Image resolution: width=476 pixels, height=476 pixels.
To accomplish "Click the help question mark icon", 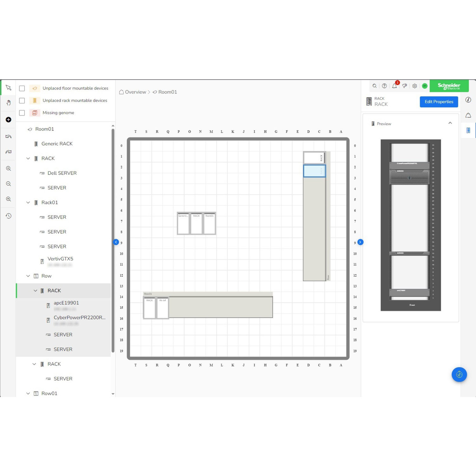I will 384,86.
